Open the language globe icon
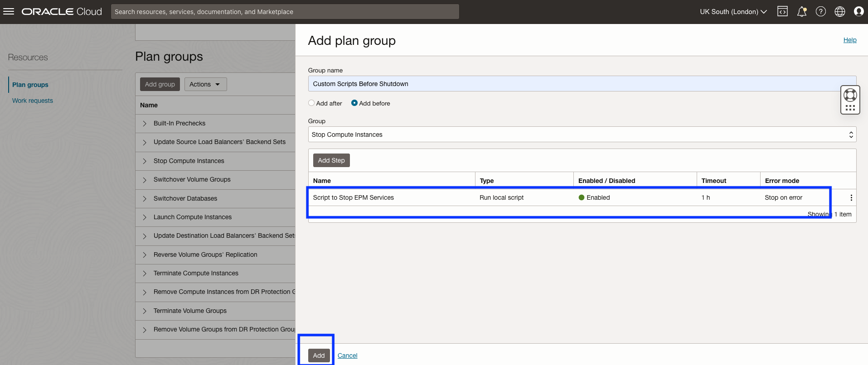The image size is (868, 365). [x=840, y=12]
